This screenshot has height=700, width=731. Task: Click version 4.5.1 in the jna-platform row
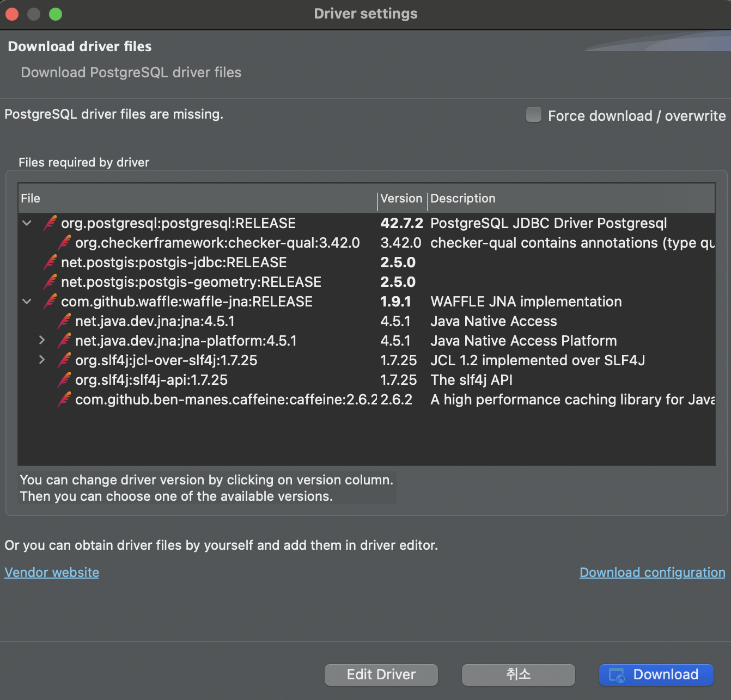pos(395,341)
